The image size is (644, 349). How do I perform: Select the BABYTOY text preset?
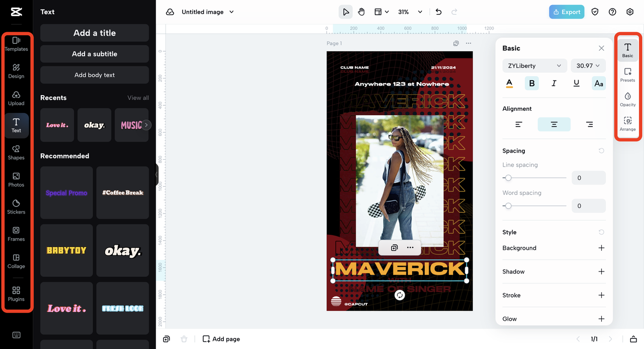pyautogui.click(x=66, y=250)
